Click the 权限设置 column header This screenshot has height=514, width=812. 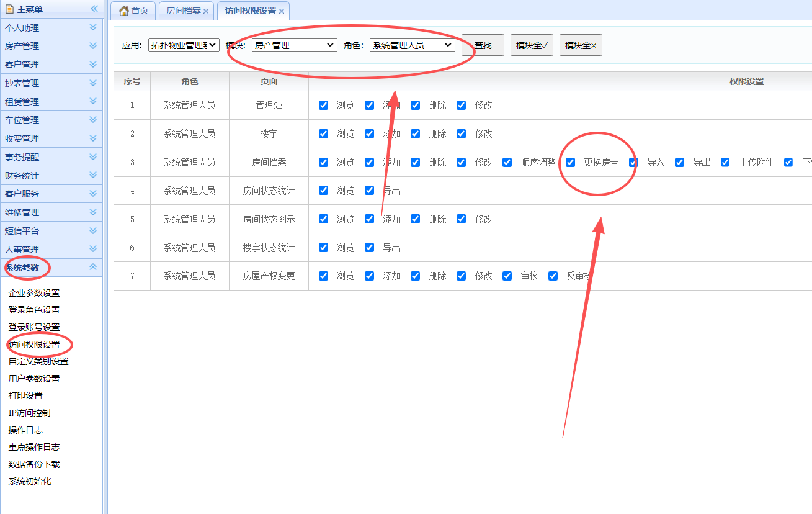click(746, 81)
